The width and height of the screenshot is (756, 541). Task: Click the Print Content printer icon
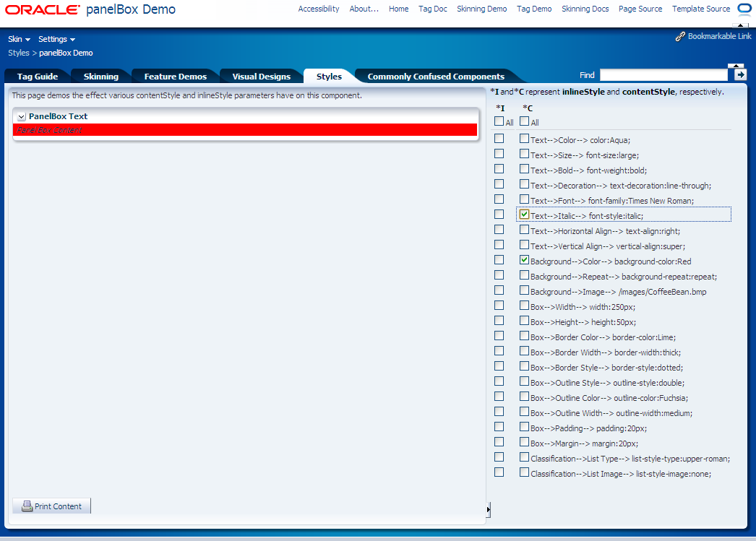(x=27, y=506)
